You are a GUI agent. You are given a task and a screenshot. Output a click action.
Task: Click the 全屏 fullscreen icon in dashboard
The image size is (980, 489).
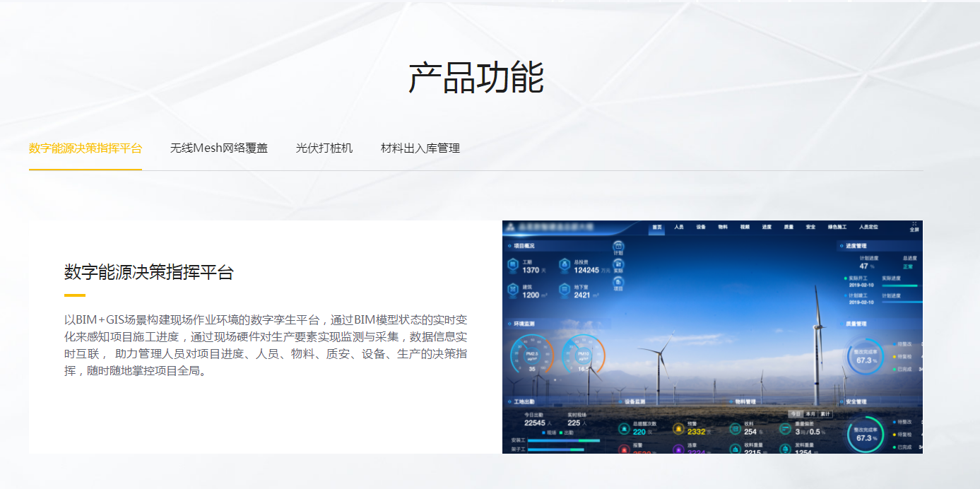point(914,225)
